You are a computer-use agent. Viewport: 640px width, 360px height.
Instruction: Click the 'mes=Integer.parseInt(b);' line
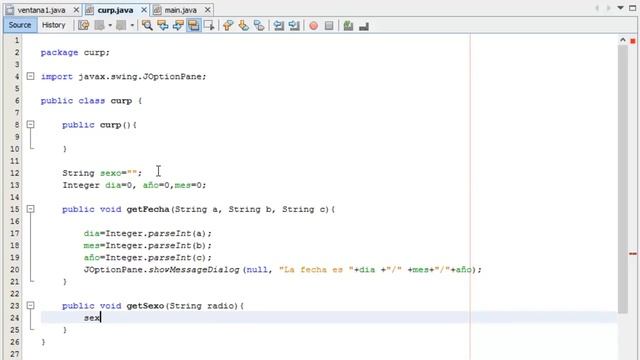[x=148, y=246]
